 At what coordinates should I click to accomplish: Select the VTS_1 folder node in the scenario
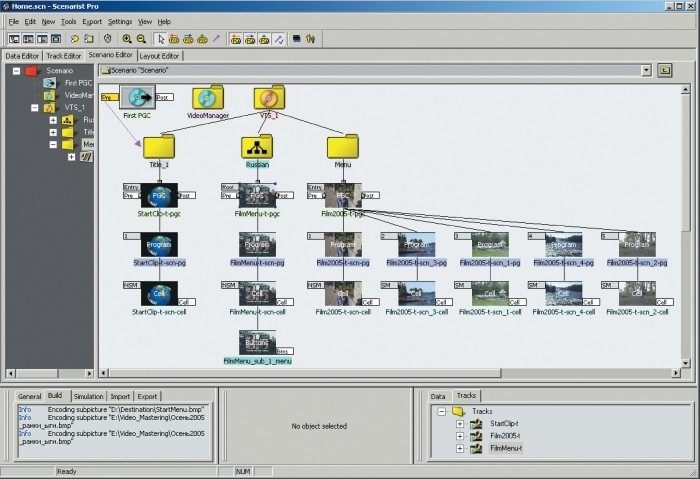(x=268, y=98)
